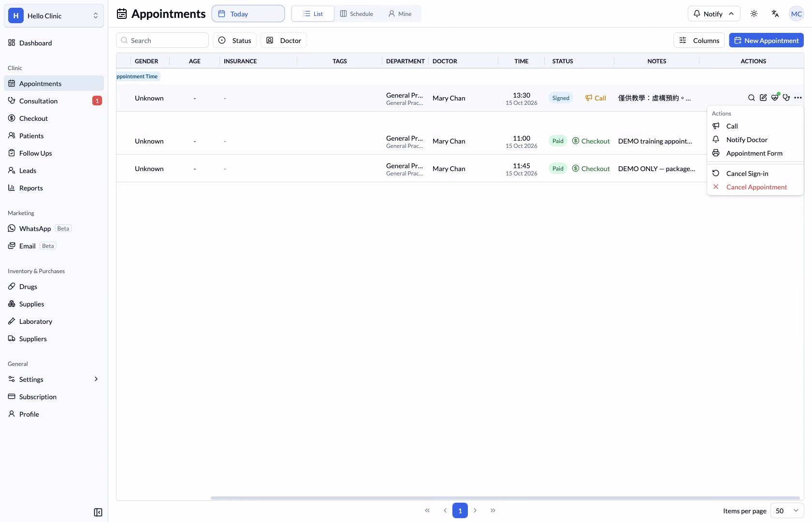Select Call from the Actions menu
Screen dimensions: 812x522
tap(755, 126)
